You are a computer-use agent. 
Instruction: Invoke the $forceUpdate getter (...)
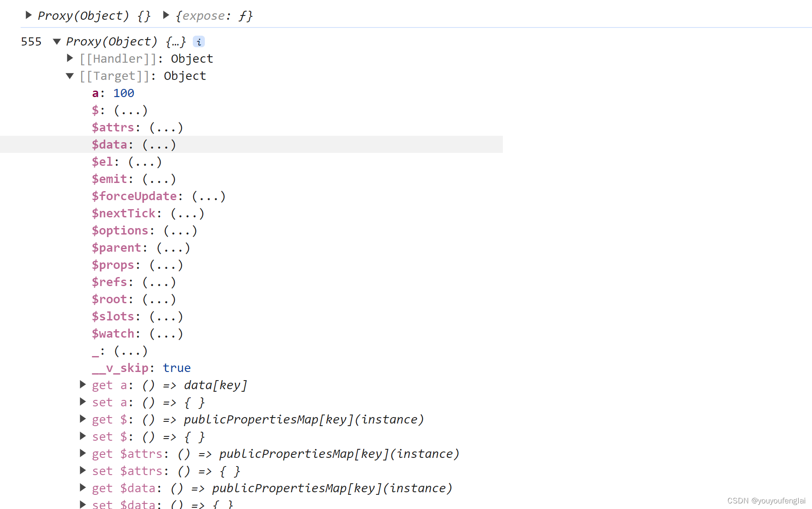208,196
